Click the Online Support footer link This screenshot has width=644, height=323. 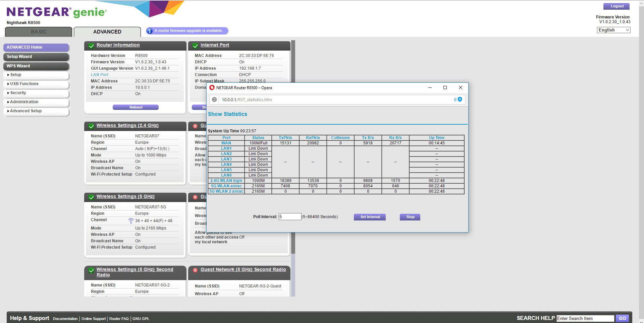pyautogui.click(x=94, y=319)
